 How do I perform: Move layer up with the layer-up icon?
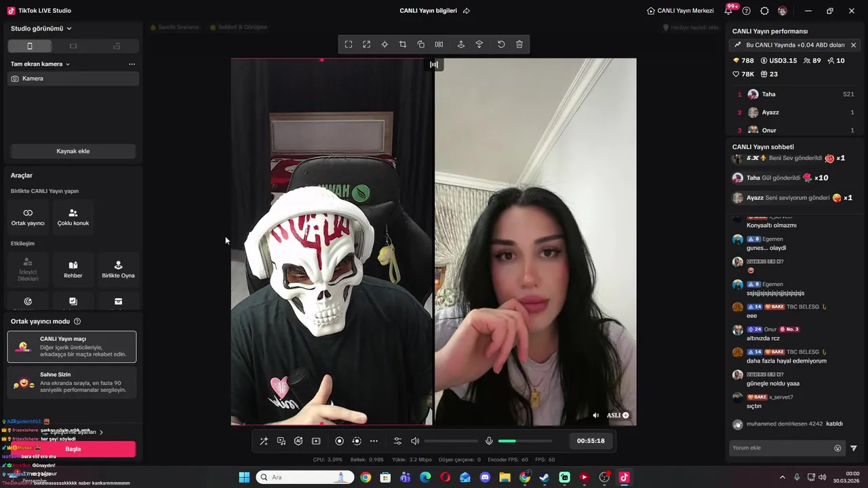point(461,44)
